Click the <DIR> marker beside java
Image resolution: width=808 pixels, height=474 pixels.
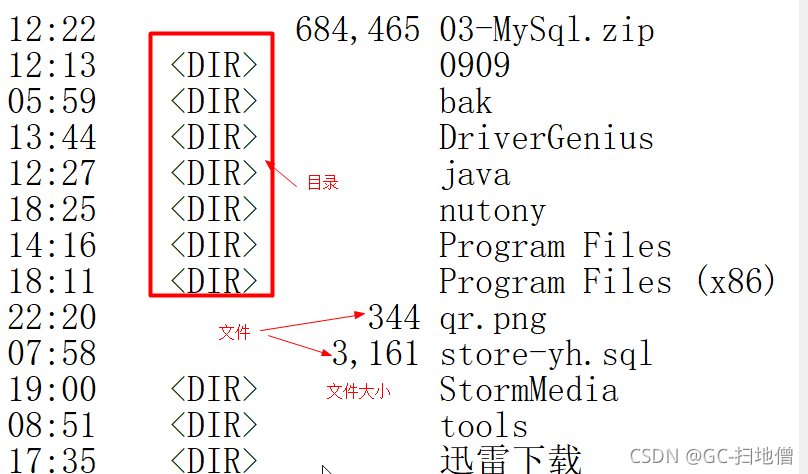[214, 174]
